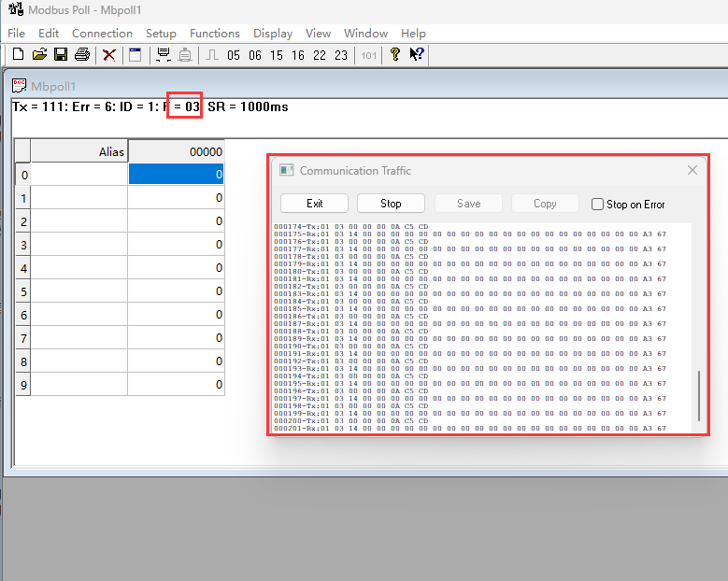Open the View menu

(318, 34)
